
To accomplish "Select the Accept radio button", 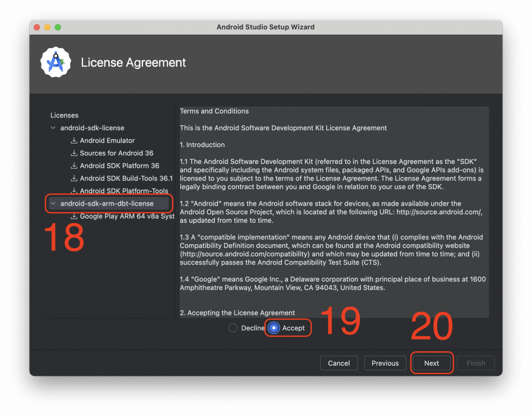I will coord(274,328).
